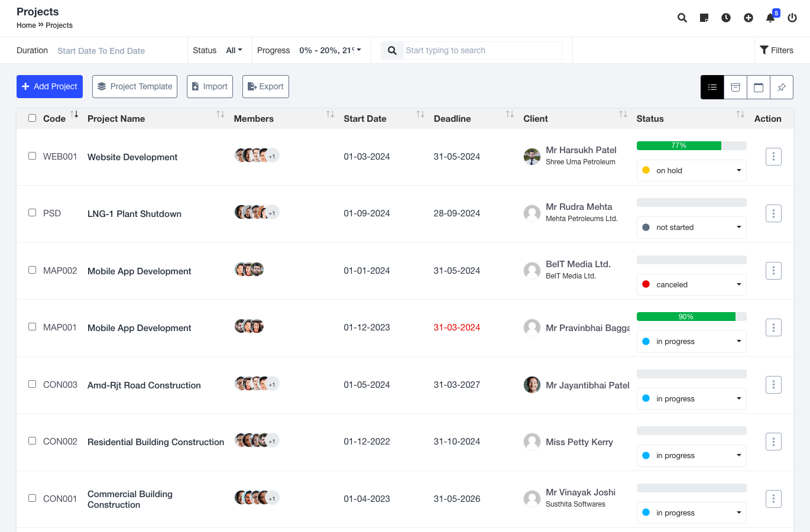Click the 90% progress bar for MAP001

tap(691, 317)
